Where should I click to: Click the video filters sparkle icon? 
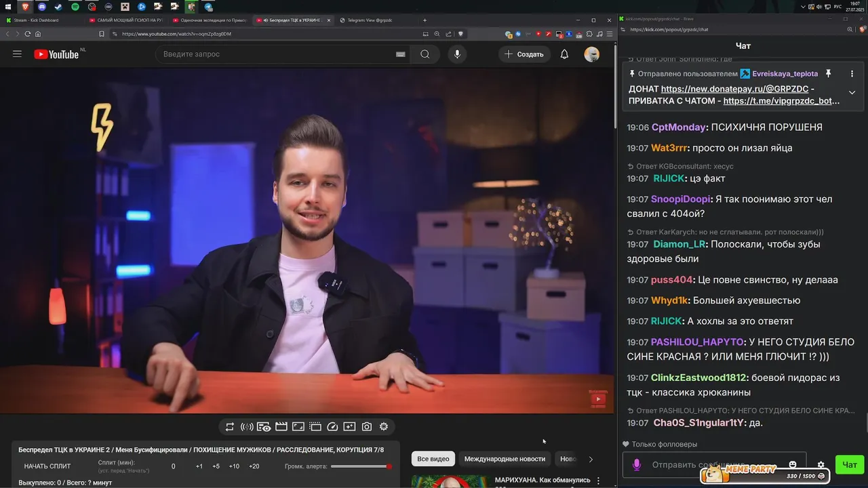pos(349,426)
